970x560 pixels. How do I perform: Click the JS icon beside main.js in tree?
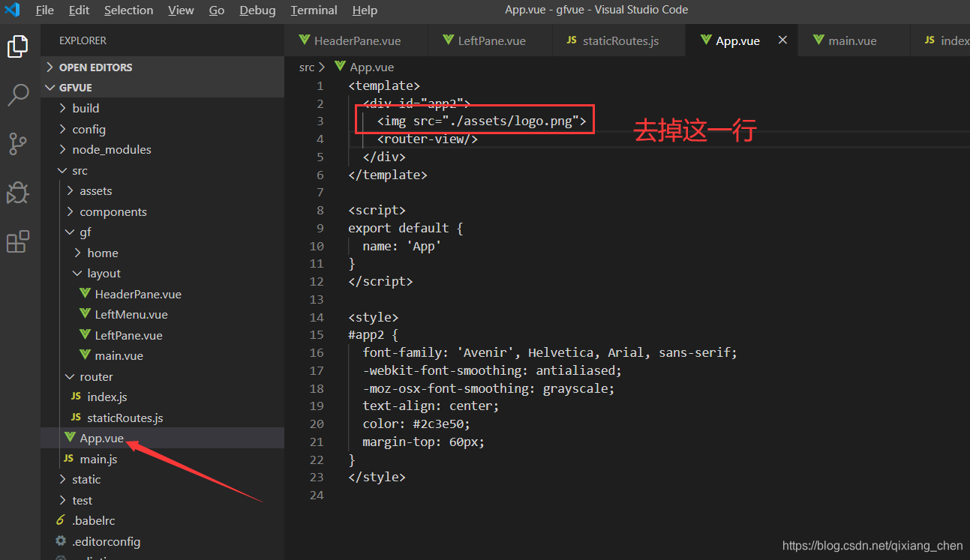coord(69,459)
